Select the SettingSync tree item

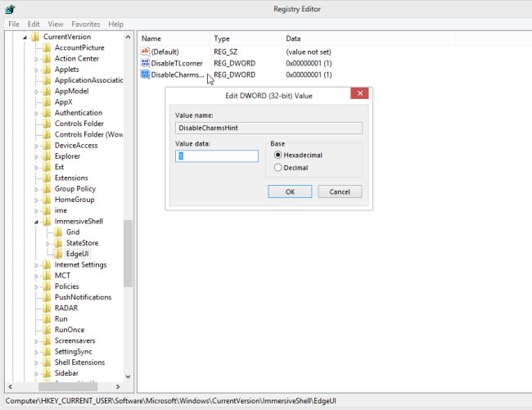(x=74, y=351)
